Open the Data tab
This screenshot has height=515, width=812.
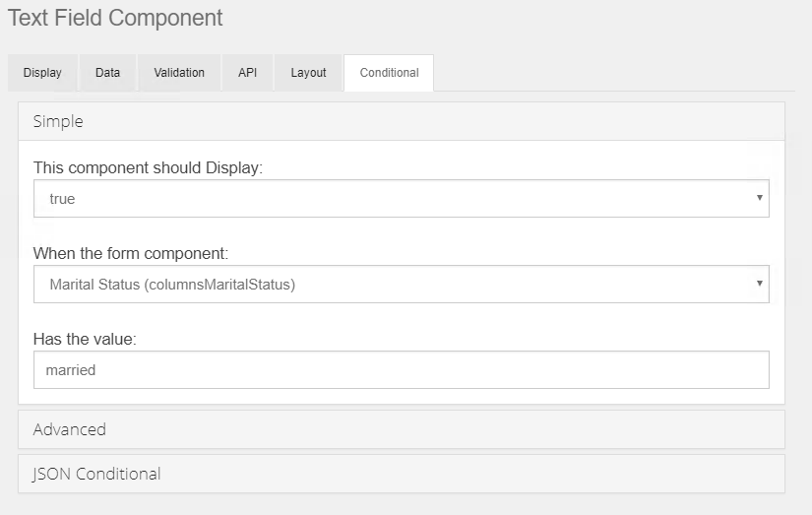(108, 73)
